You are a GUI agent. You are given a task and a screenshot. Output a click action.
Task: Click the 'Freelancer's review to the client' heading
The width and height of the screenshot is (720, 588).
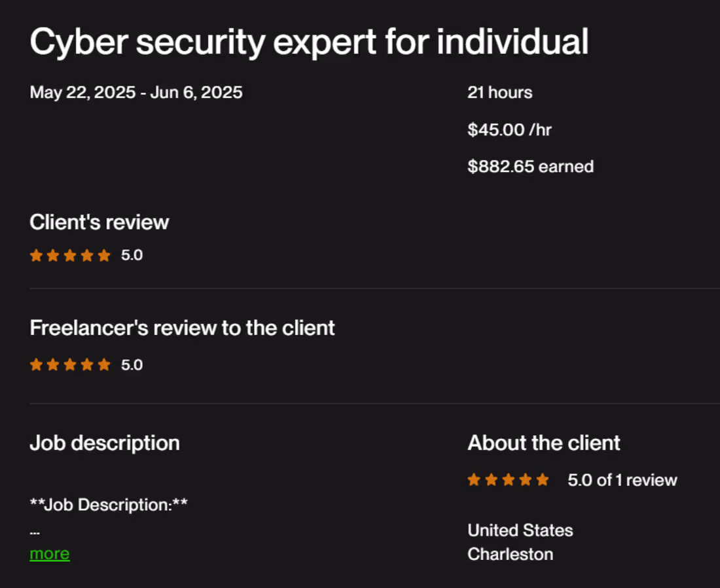182,327
